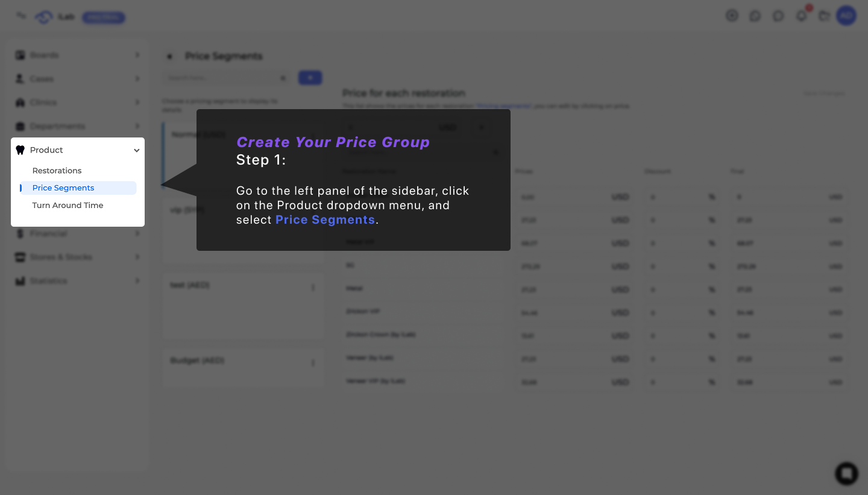Open the chat widget bubble
Viewport: 868px width, 495px height.
click(846, 473)
